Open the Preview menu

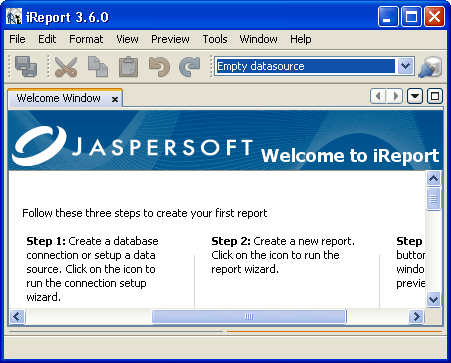click(170, 39)
